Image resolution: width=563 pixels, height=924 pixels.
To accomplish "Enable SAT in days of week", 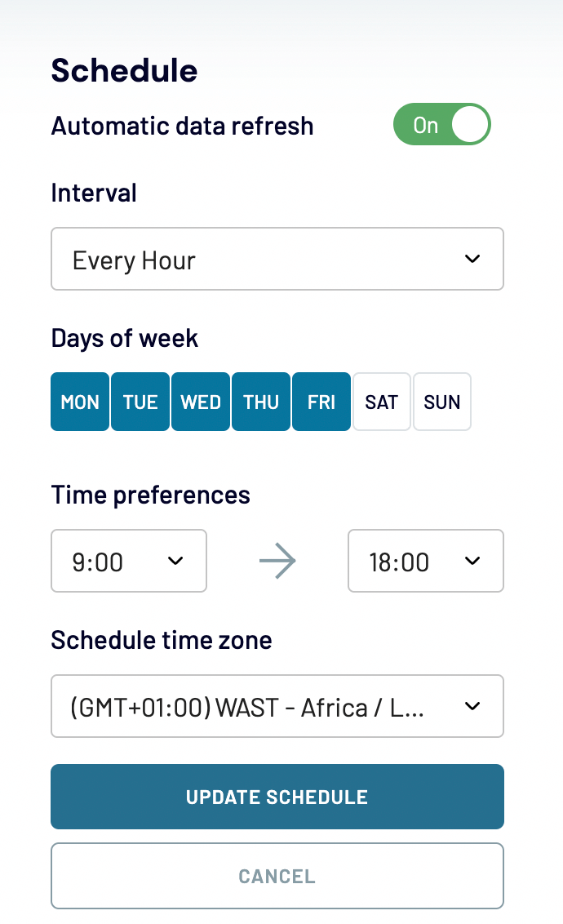I will 382,402.
